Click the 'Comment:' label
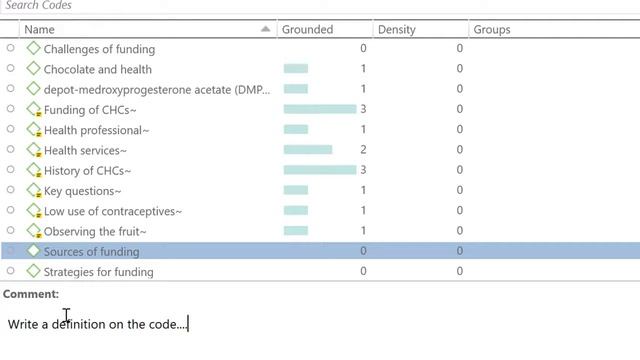 [x=31, y=294]
